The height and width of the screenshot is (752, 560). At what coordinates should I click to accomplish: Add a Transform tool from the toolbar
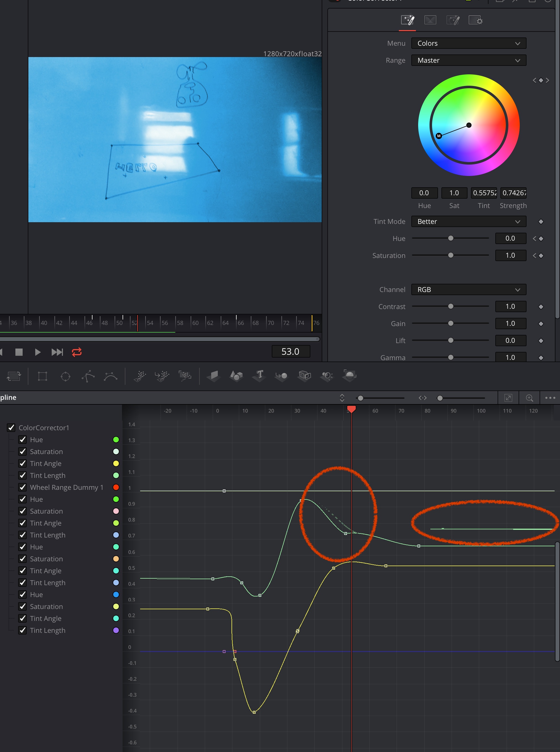coord(14,376)
